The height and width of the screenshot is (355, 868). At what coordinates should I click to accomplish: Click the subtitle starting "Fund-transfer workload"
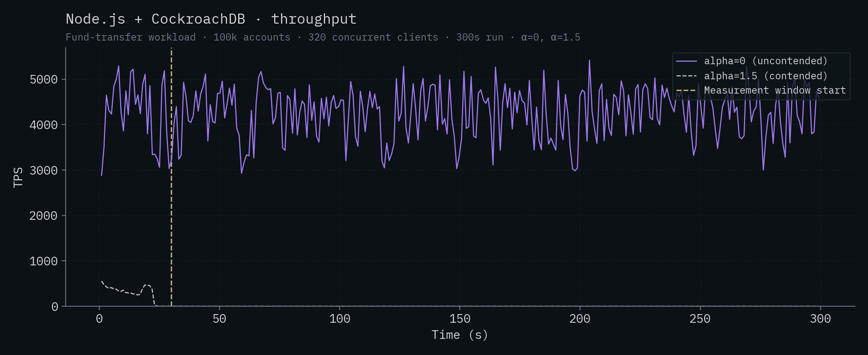(x=323, y=37)
